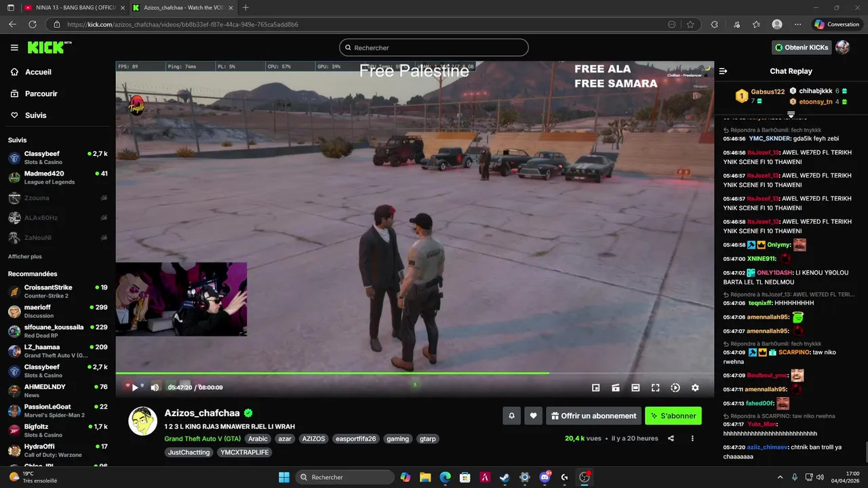Open browser Settings and more menu
The height and width of the screenshot is (488, 868).
(797, 24)
